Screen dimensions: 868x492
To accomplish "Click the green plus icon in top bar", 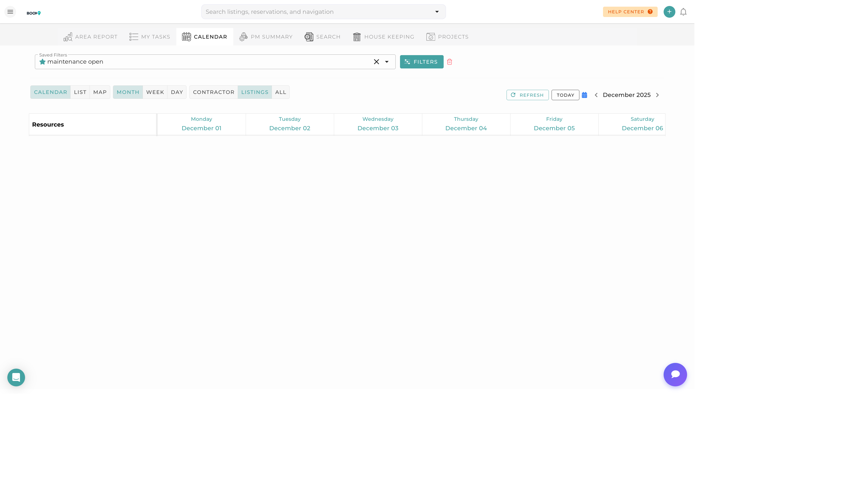I will click(669, 11).
